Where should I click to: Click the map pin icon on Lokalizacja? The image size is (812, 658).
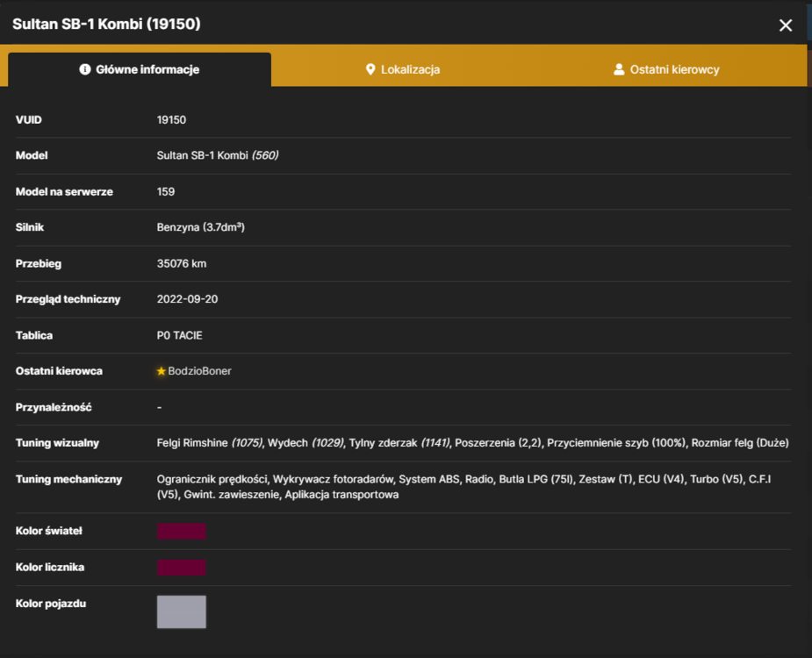(370, 69)
